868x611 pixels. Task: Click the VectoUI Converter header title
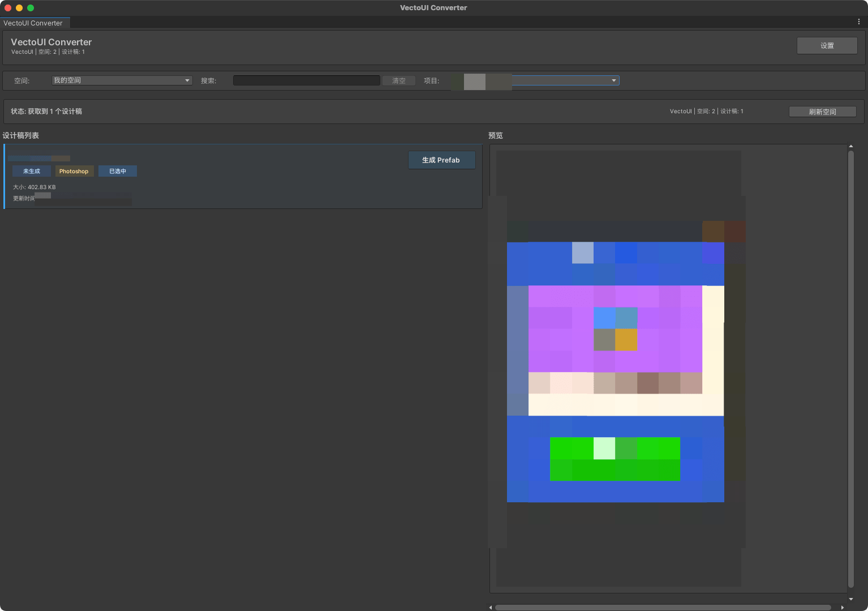pyautogui.click(x=51, y=42)
